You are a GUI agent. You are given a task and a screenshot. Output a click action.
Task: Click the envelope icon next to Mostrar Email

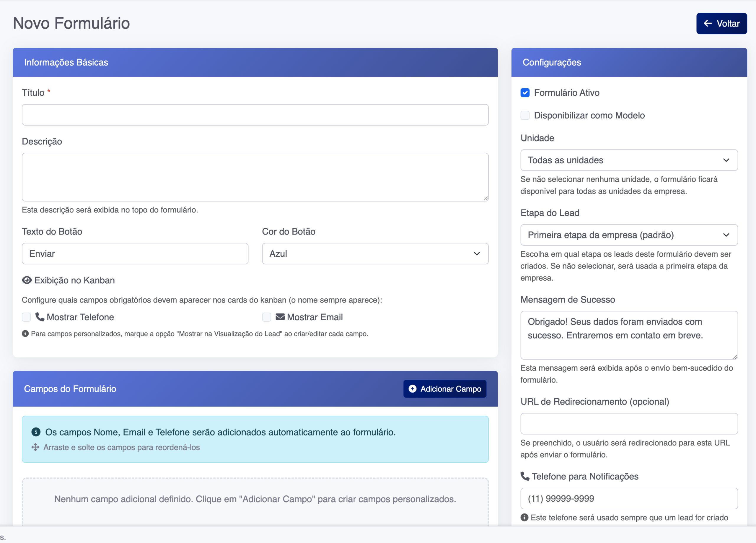[x=280, y=317]
